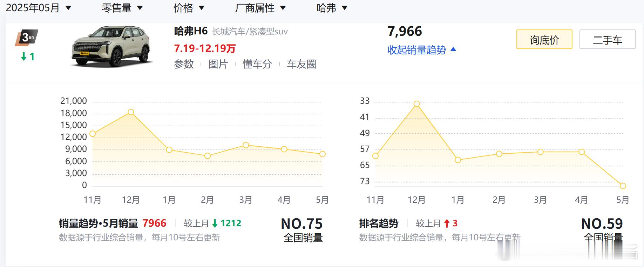Click the sales chart data source note

point(140,238)
